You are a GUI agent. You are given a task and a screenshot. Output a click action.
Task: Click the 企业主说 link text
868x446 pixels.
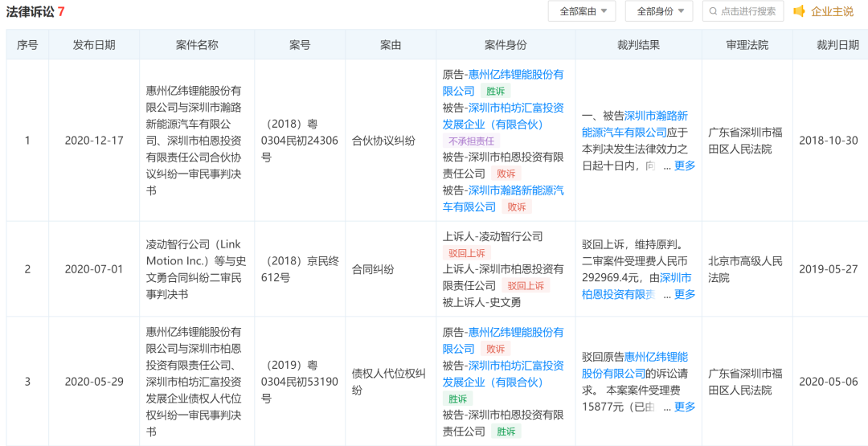pos(832,11)
